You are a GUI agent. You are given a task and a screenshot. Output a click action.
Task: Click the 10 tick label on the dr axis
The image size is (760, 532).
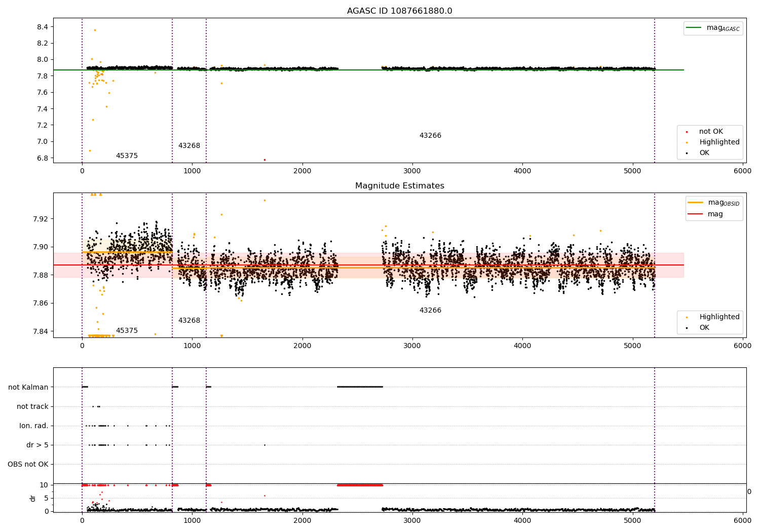point(44,485)
